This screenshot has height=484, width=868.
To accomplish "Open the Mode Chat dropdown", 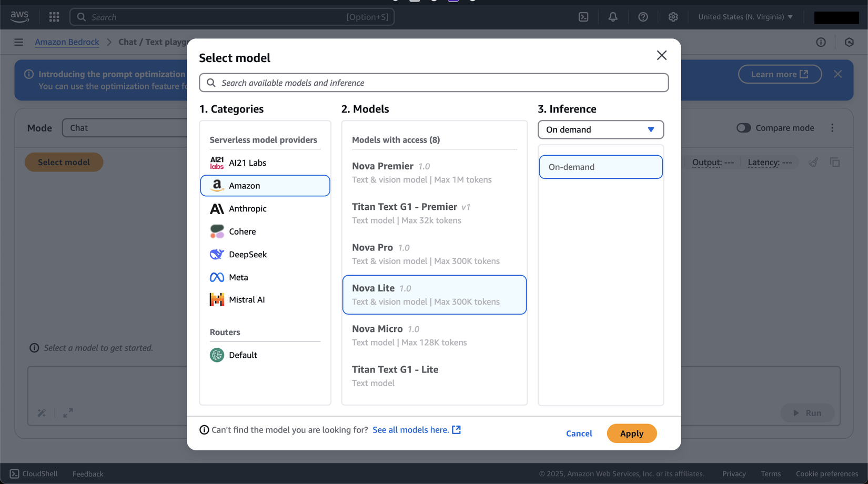I will tap(124, 128).
